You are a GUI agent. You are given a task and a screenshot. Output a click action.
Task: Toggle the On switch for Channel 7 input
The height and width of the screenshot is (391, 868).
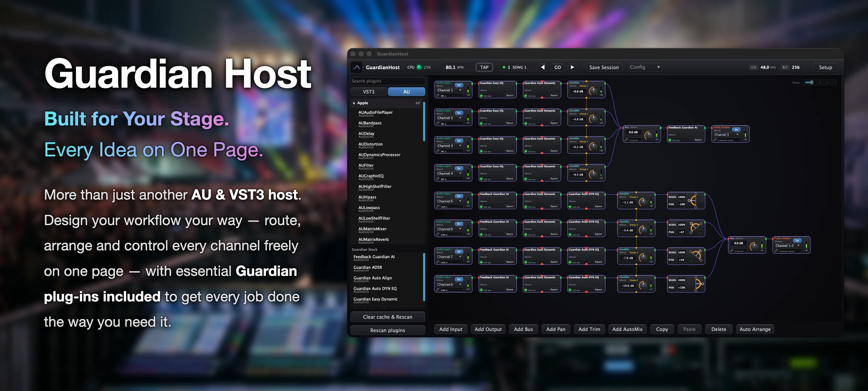[x=459, y=252]
